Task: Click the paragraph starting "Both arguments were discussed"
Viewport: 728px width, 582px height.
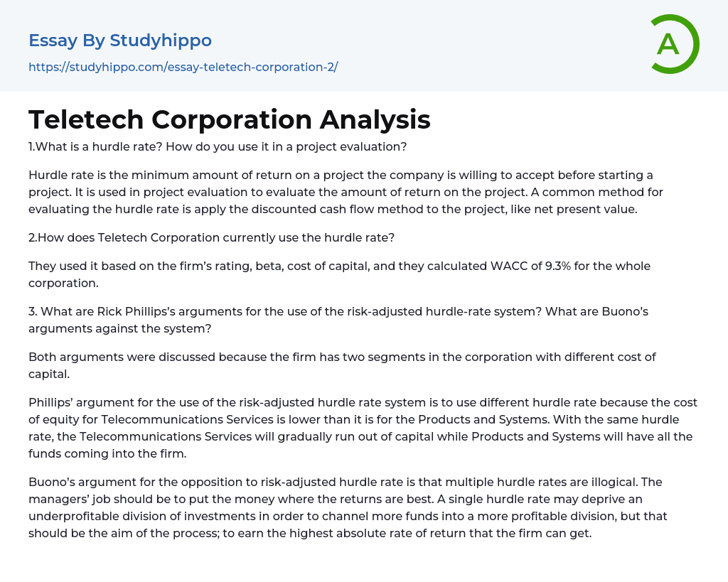Action: (342, 365)
